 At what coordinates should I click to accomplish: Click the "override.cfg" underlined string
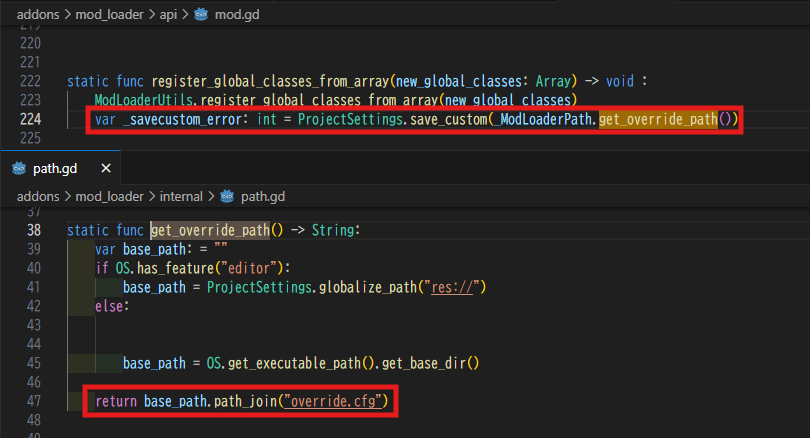(x=333, y=401)
